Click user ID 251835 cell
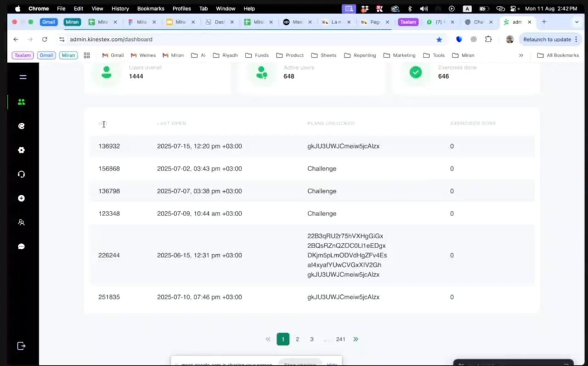Screen dimensions: 588x366 pyautogui.click(x=109, y=297)
